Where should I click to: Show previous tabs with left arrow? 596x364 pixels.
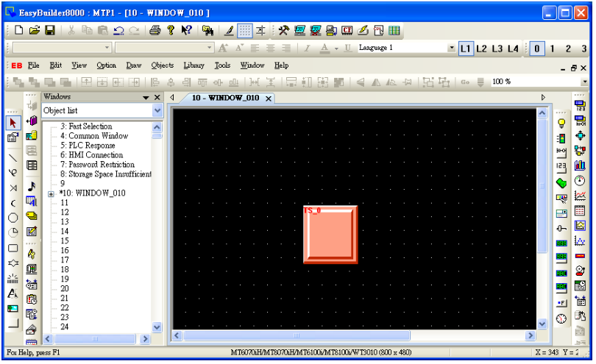pyautogui.click(x=172, y=98)
